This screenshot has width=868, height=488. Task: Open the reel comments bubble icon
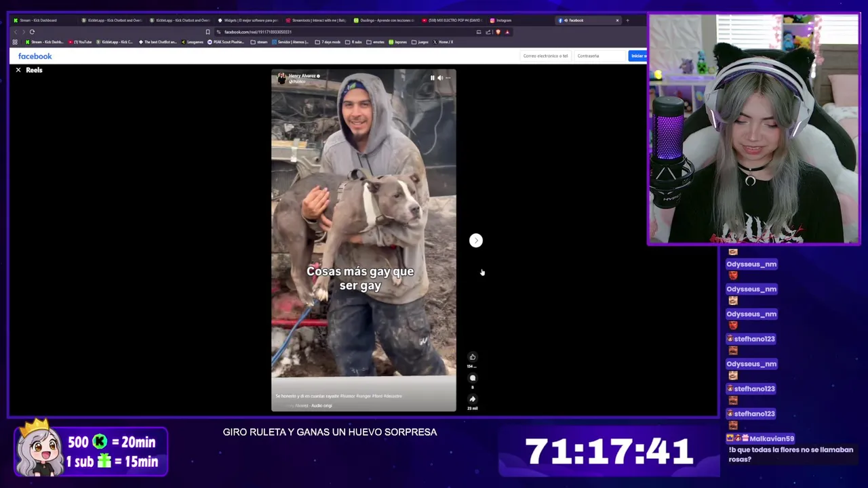click(x=473, y=378)
